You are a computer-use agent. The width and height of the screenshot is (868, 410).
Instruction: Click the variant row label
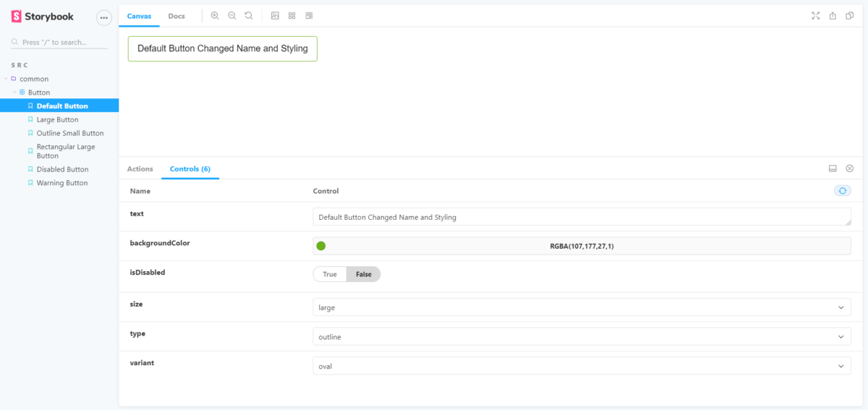(142, 363)
